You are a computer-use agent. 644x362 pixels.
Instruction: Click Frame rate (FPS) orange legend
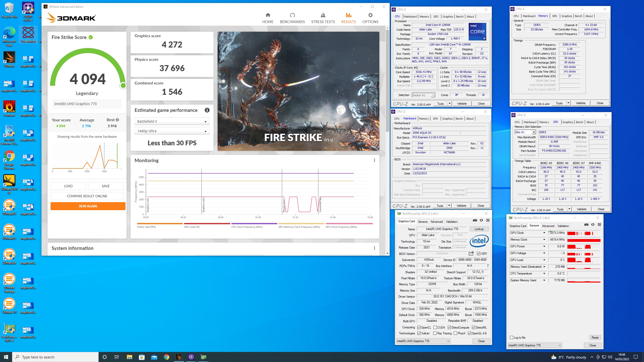pyautogui.click(x=160, y=225)
